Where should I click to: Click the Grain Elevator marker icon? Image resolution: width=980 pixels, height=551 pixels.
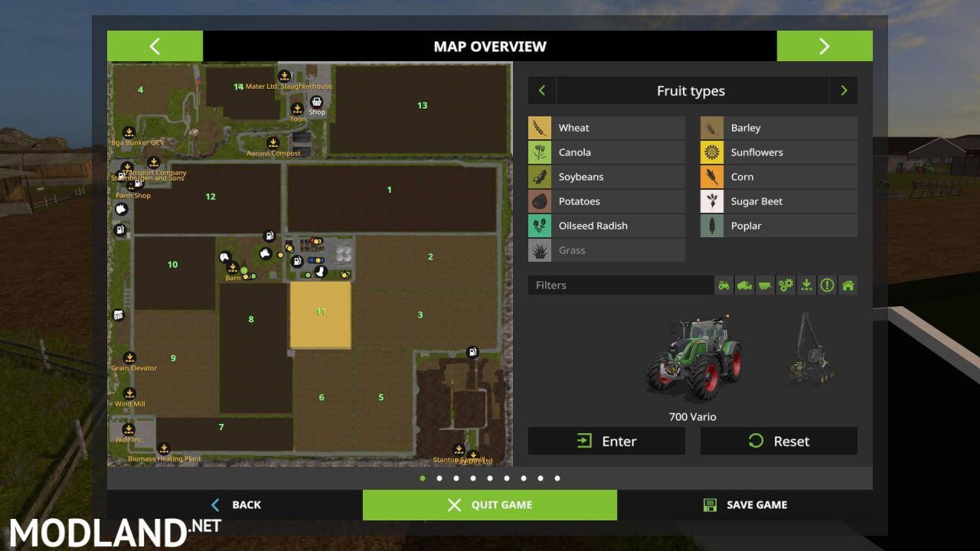[x=129, y=357]
